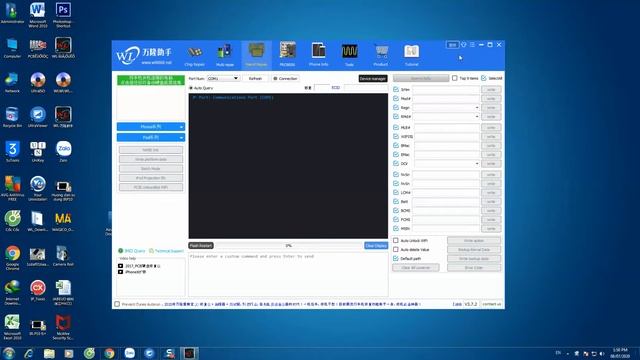640x360 pixels.
Task: Open the Computer desktop icon
Action: [x=12, y=48]
